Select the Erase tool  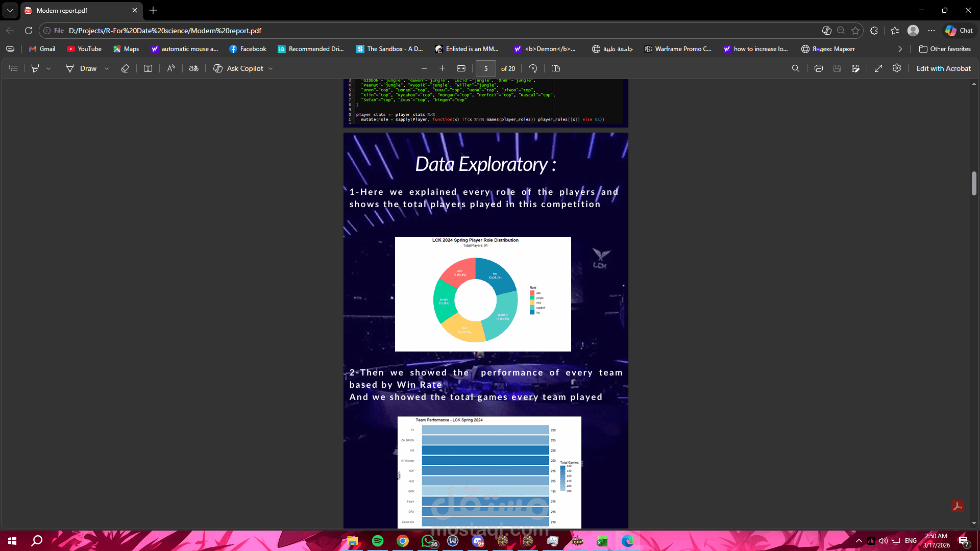(125, 68)
